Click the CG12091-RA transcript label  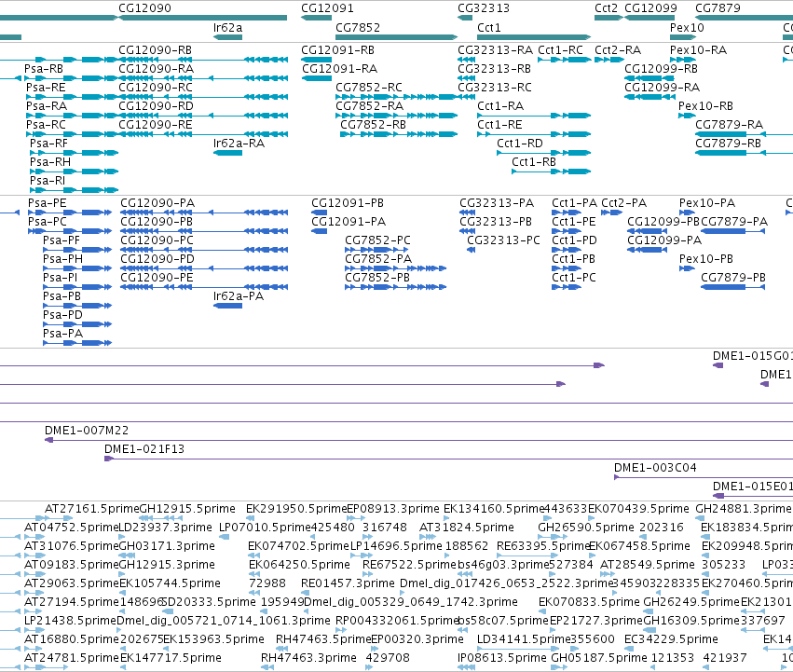pyautogui.click(x=339, y=69)
